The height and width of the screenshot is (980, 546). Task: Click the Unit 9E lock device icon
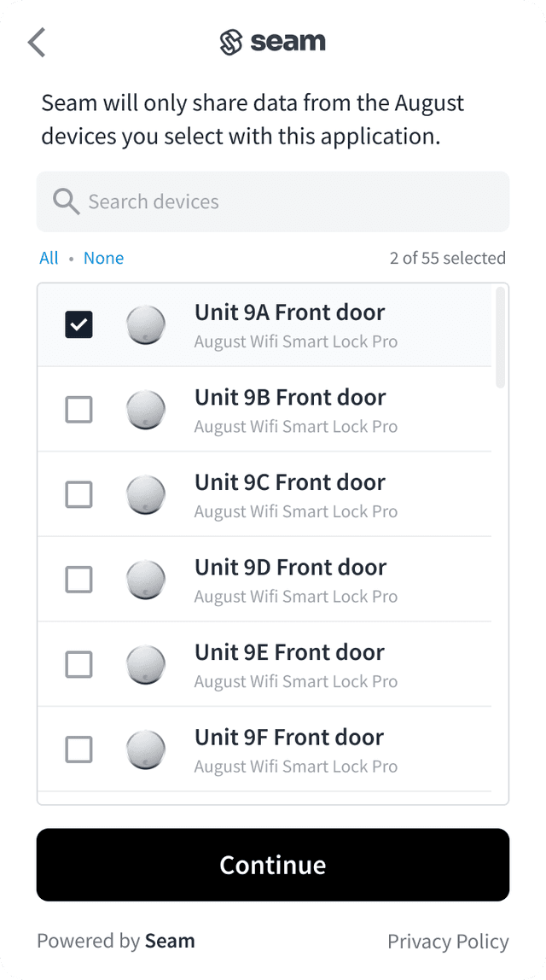145,665
